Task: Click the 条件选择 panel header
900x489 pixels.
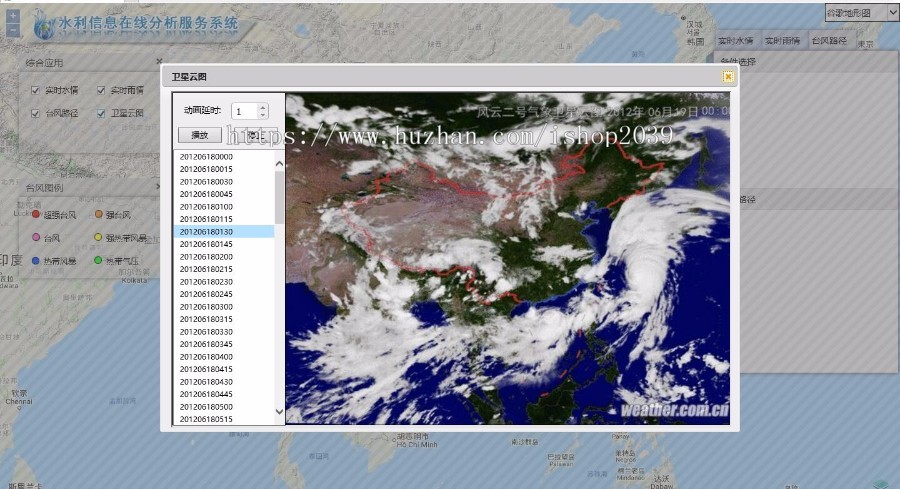Action: (806, 61)
